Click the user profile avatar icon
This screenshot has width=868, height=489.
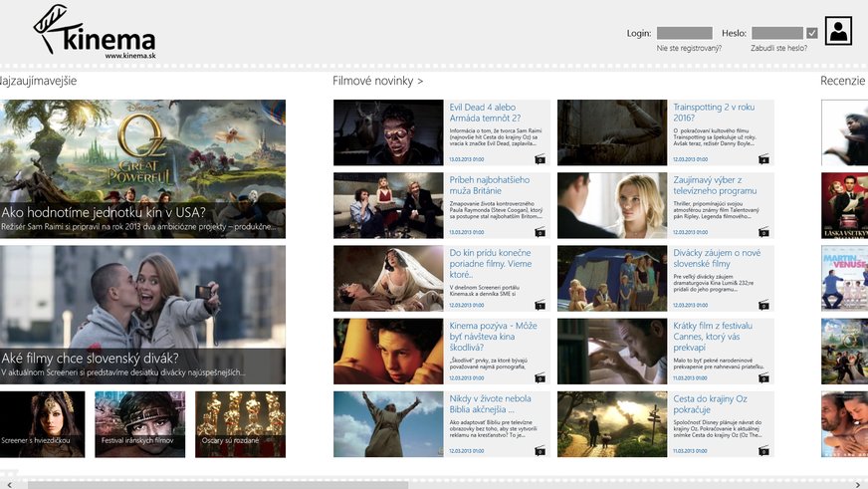pyautogui.click(x=838, y=31)
